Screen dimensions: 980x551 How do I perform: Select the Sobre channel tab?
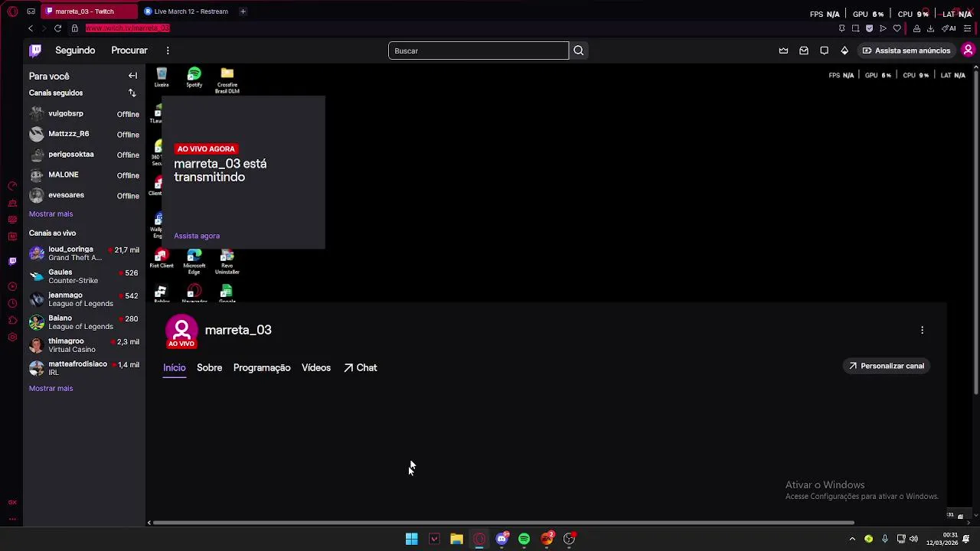click(x=209, y=368)
